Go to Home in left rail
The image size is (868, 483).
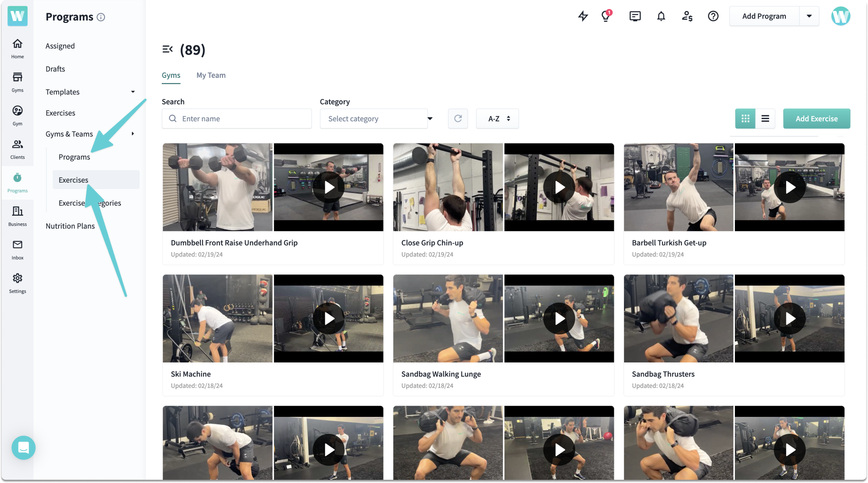(x=17, y=48)
